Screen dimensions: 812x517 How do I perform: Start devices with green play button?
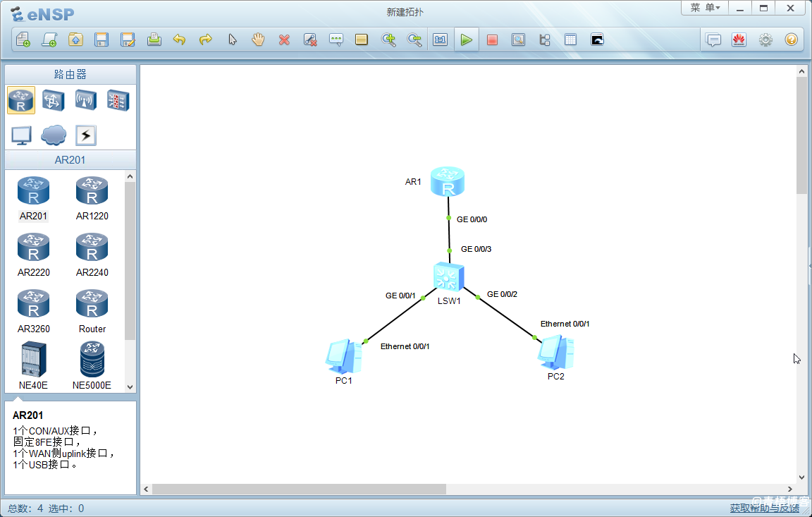point(467,40)
